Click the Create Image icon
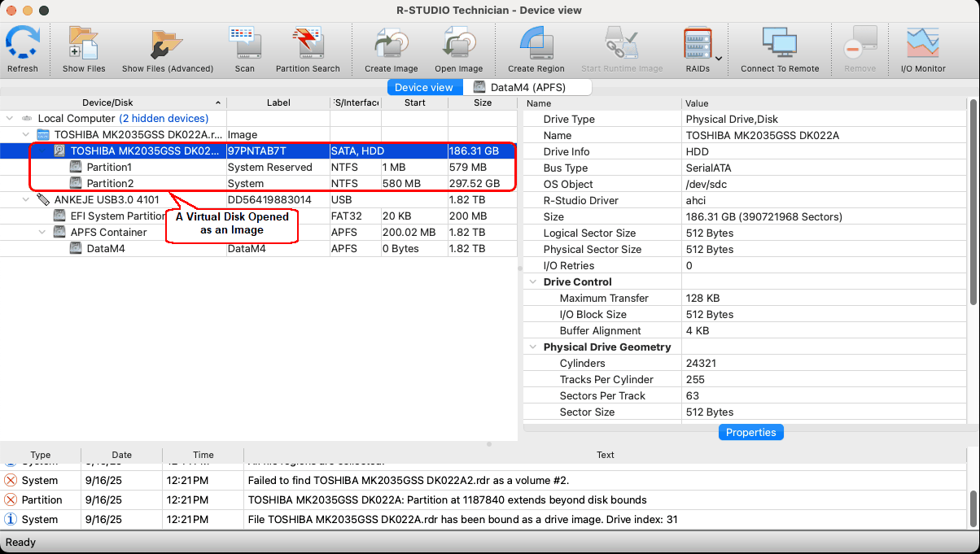980x554 pixels. click(391, 46)
